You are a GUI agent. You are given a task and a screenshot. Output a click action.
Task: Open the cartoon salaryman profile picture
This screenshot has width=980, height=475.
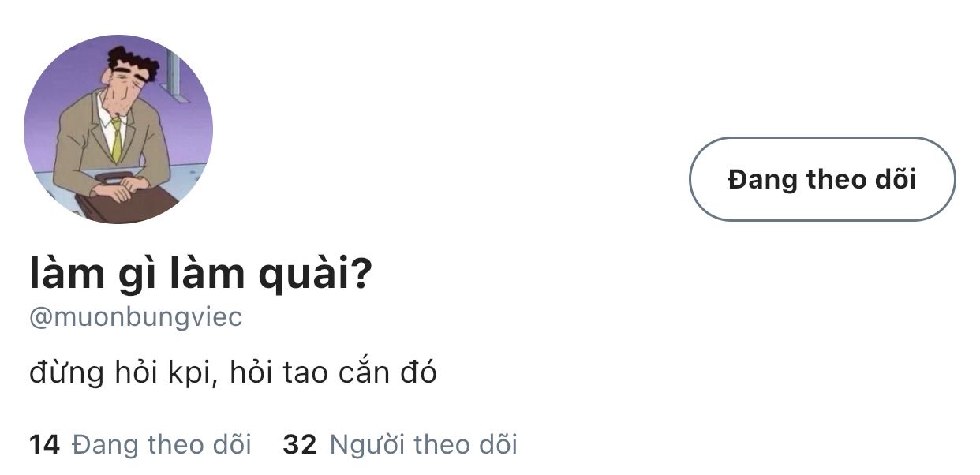(x=118, y=129)
